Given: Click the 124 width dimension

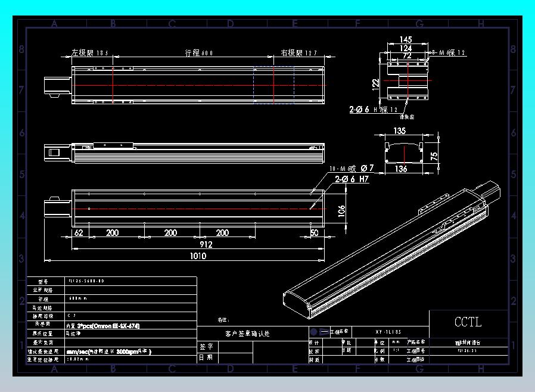Looking at the screenshot, I should tap(406, 48).
